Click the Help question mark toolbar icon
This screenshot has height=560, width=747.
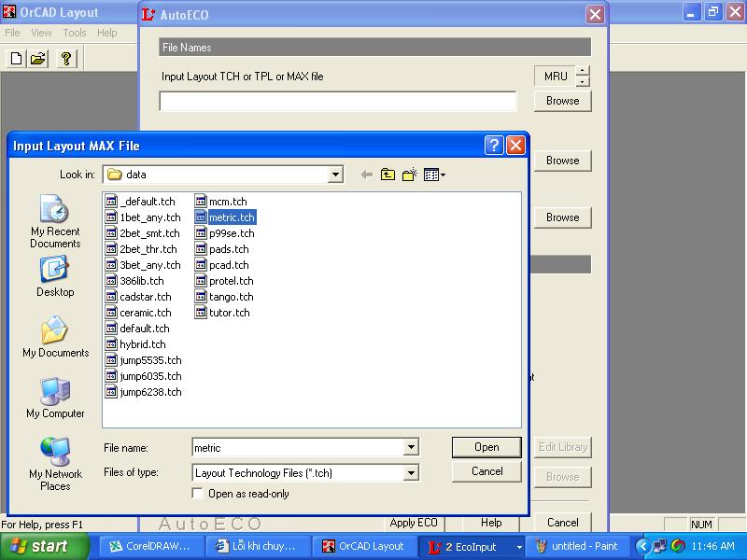[66, 59]
